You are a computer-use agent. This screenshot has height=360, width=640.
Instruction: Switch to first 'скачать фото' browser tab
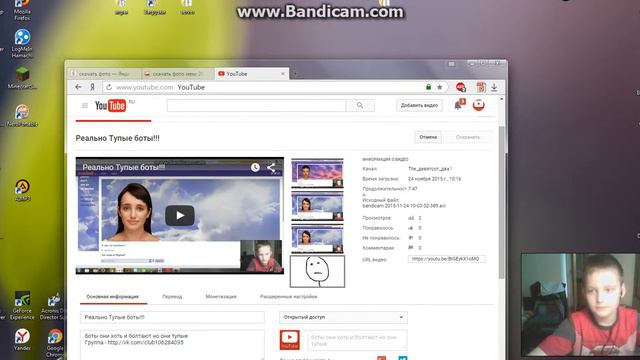pyautogui.click(x=104, y=74)
